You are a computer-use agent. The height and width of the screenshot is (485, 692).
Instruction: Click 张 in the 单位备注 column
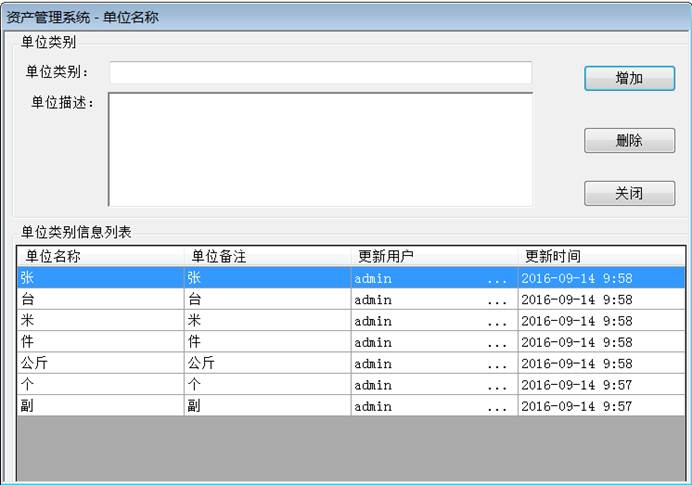[267, 278]
